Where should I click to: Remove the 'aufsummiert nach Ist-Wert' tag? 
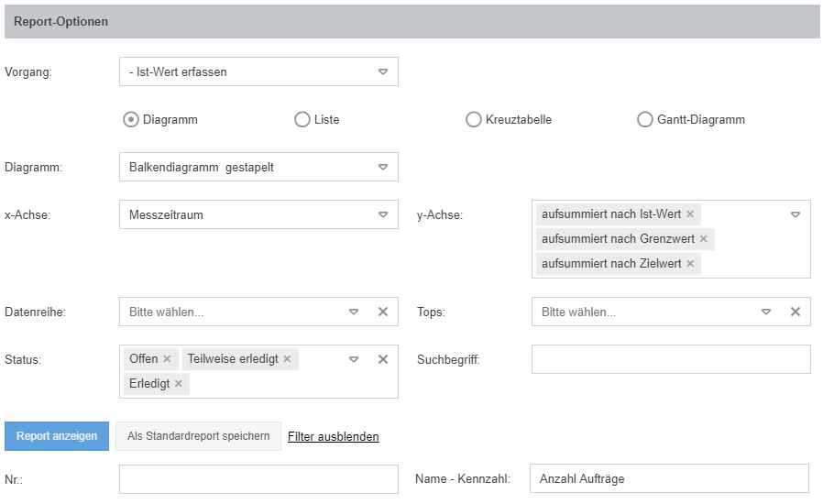[x=690, y=214]
